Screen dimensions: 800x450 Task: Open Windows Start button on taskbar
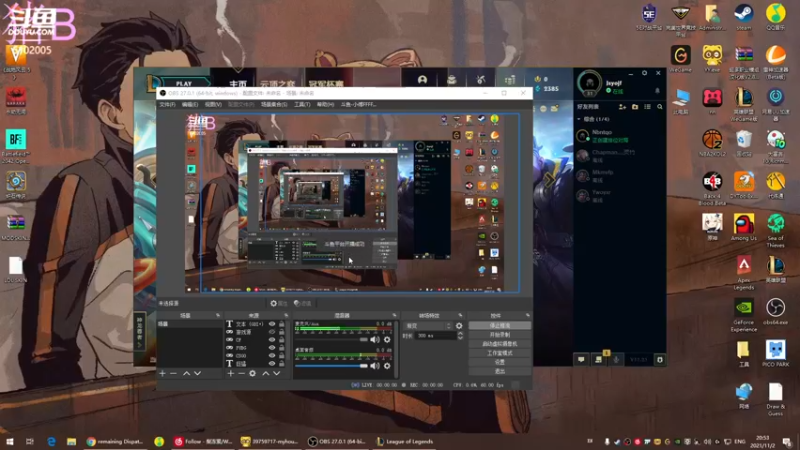click(9, 441)
